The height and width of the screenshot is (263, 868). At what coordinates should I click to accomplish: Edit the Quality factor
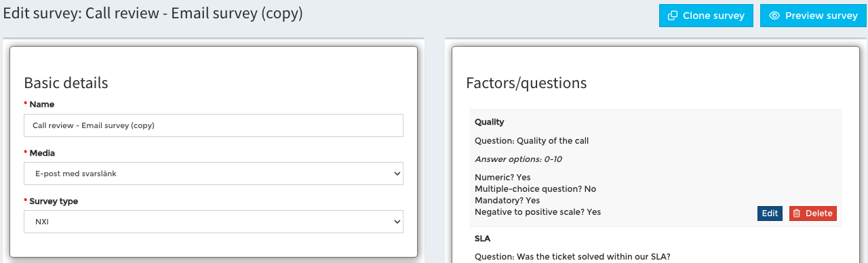coord(770,214)
